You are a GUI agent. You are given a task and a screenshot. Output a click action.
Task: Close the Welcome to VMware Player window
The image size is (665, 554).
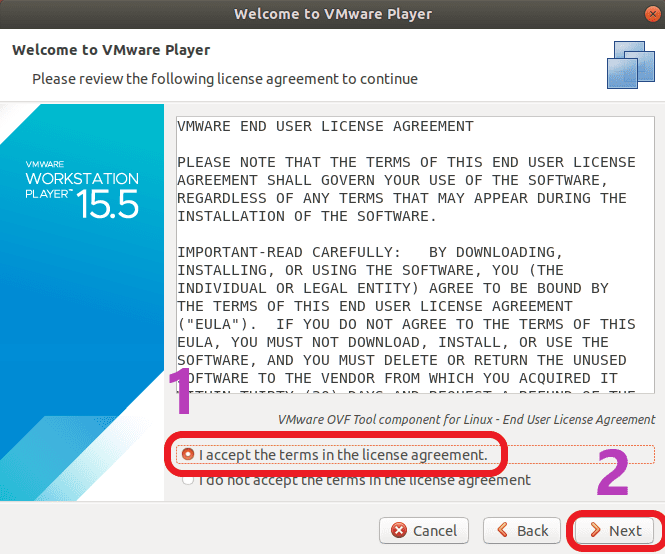653,14
